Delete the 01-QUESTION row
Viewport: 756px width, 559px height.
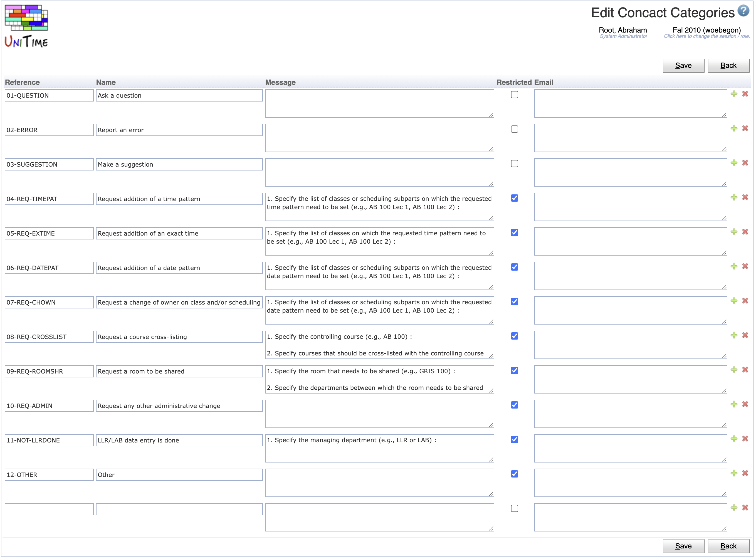[x=745, y=94]
